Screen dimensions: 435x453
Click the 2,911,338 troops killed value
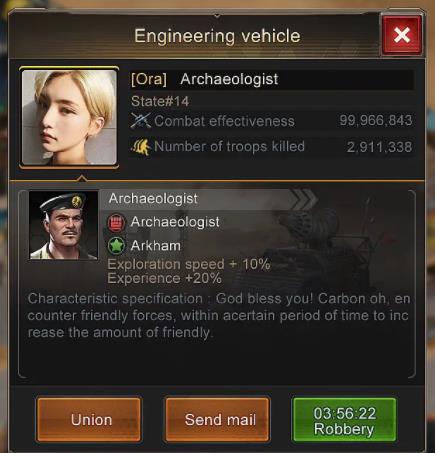[379, 147]
